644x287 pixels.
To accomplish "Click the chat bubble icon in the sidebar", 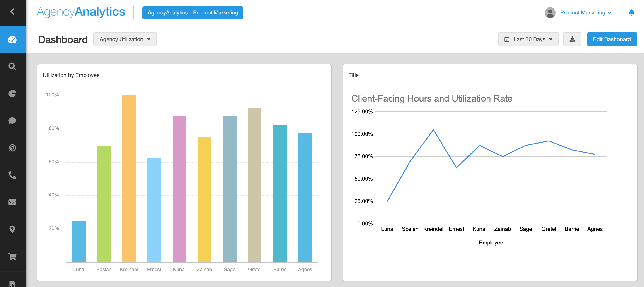I will pos(12,121).
